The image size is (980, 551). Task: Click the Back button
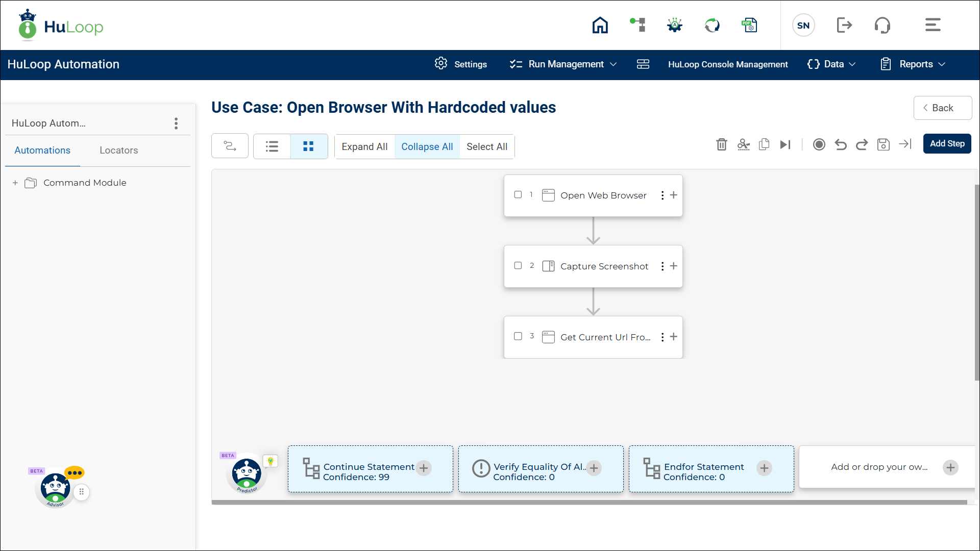pyautogui.click(x=942, y=108)
